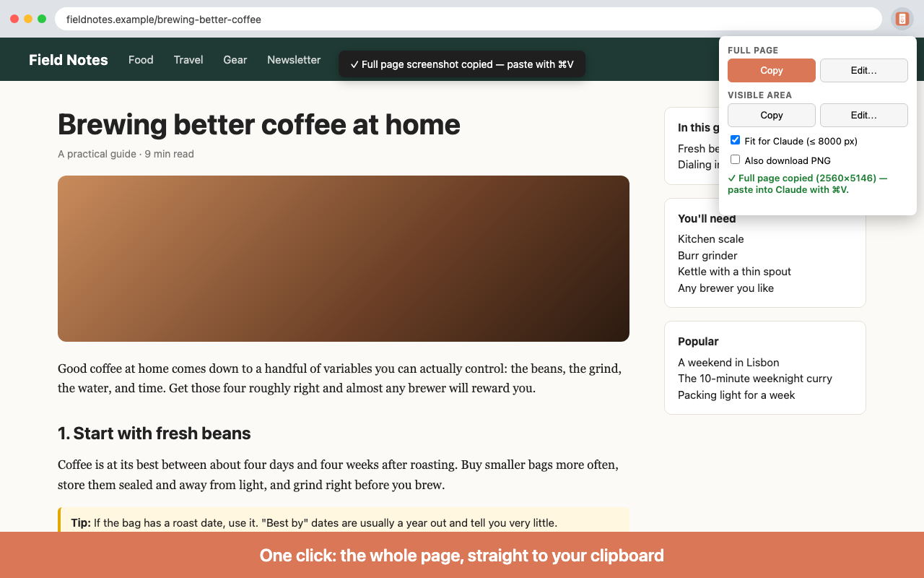Go to the Travel section
This screenshot has width=924, height=578.
188,60
